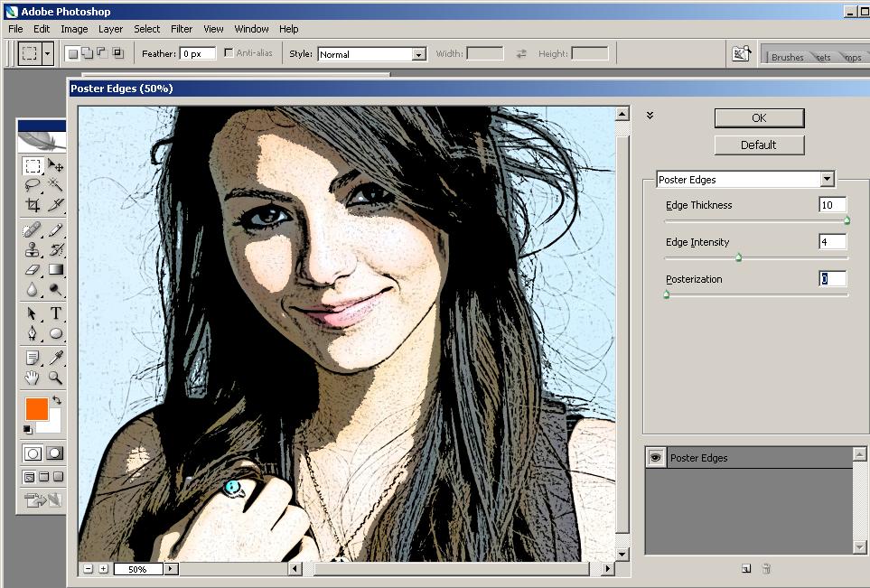Open the Filter menu
870x588 pixels.
point(182,29)
